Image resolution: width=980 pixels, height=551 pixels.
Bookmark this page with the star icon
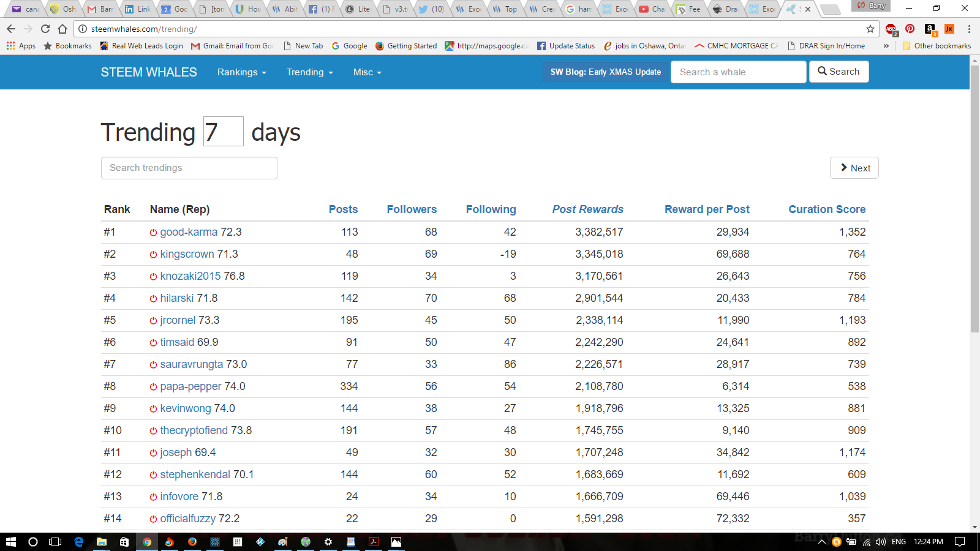coord(870,29)
